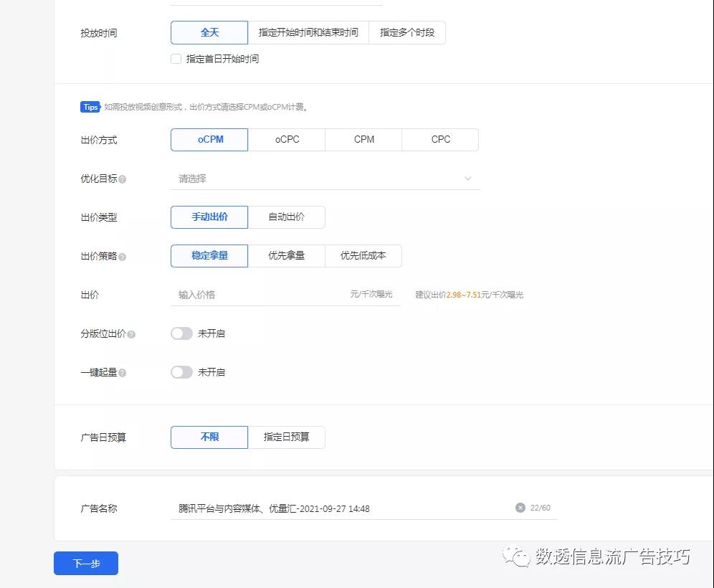Open the 优化目标 dropdown

[325, 179]
